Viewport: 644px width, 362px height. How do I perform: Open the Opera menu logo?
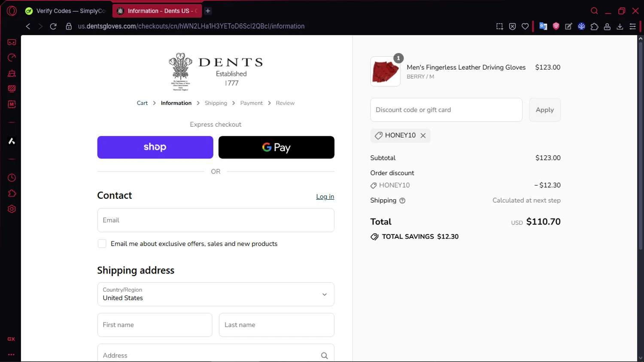pyautogui.click(x=12, y=11)
